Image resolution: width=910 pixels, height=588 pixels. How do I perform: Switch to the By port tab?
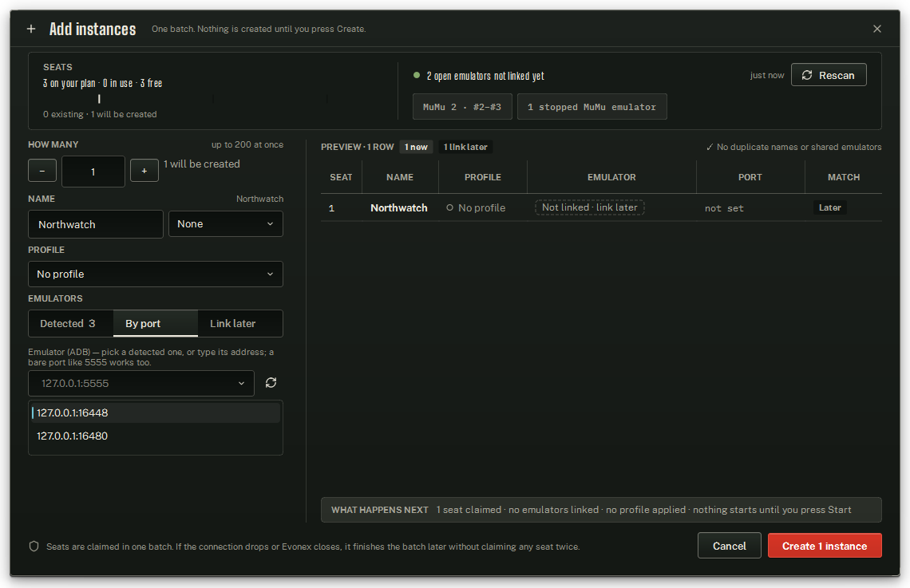tap(156, 324)
